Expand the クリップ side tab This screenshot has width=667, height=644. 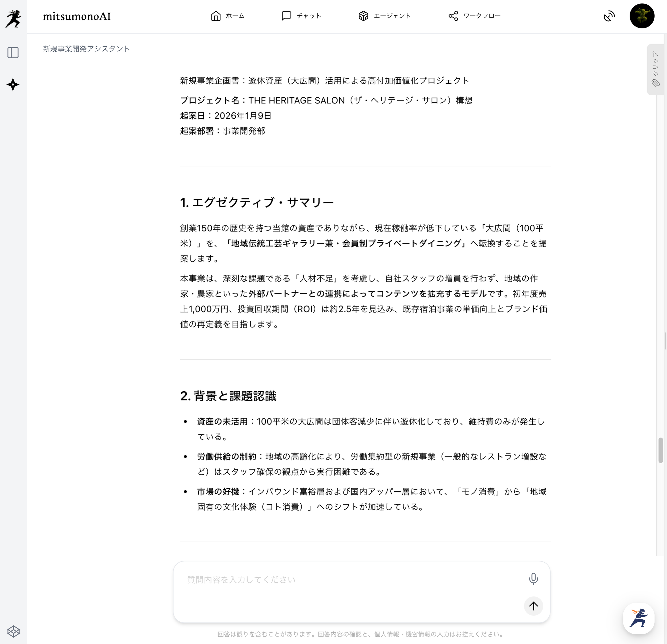click(x=655, y=63)
